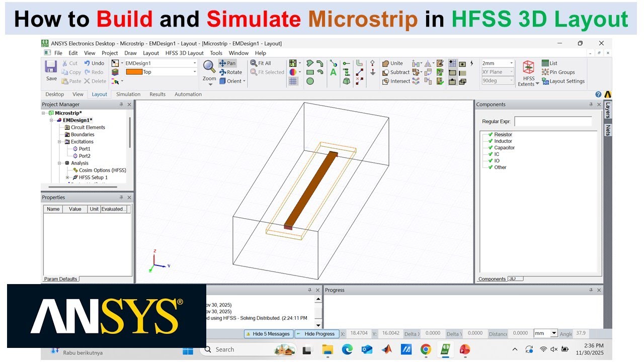Screen dimensions: 644x362
Task: Collapse the Excitations tree node
Action: click(x=59, y=142)
